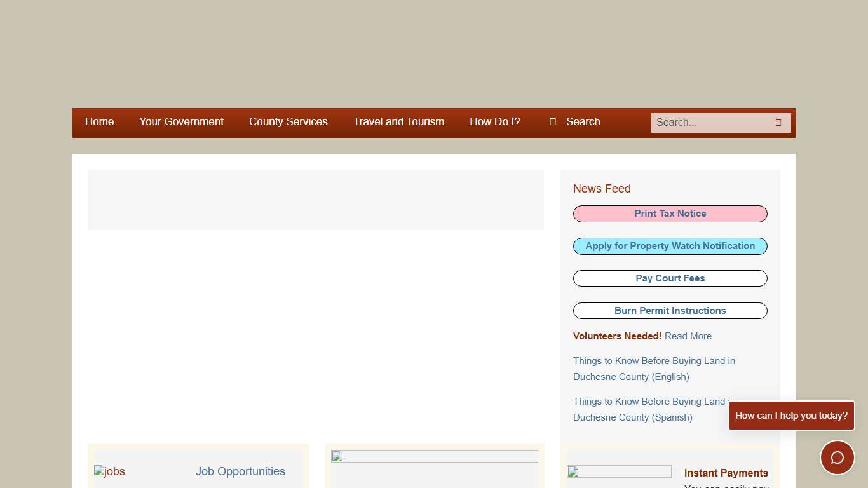Click the Print Tax Notice button

click(x=670, y=213)
